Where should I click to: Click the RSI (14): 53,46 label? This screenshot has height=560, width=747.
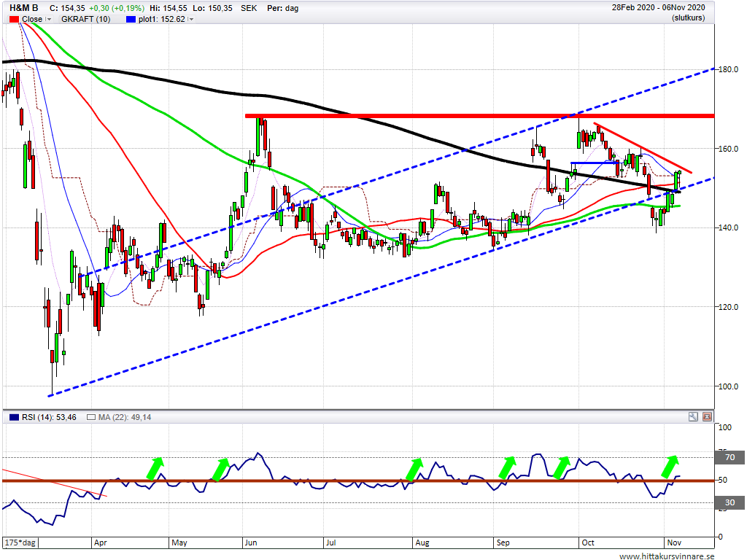49,417
